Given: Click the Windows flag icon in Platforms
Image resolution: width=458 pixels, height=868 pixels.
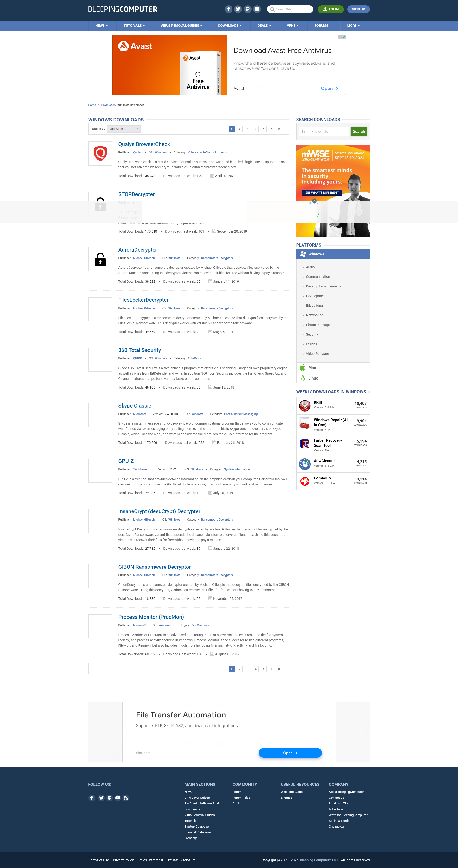Looking at the screenshot, I should tap(303, 254).
